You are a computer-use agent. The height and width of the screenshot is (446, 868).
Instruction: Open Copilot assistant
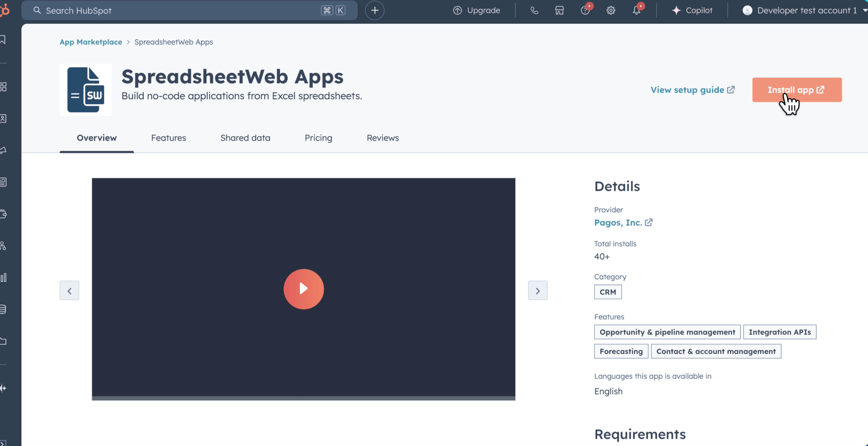point(692,11)
